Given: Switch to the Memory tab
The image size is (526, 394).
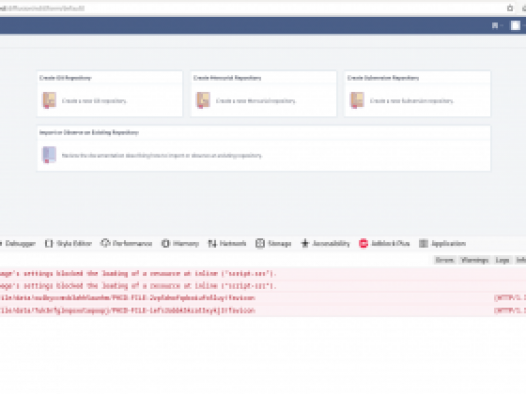Looking at the screenshot, I should (x=180, y=243).
